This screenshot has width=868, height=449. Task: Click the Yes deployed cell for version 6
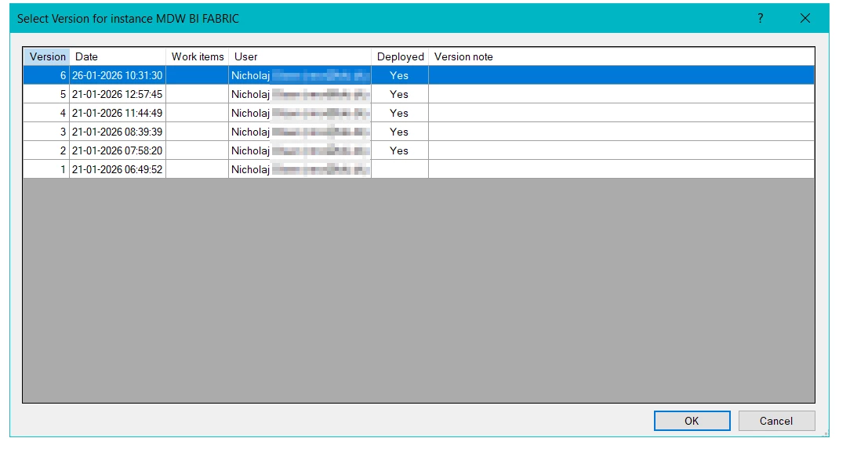(x=400, y=75)
